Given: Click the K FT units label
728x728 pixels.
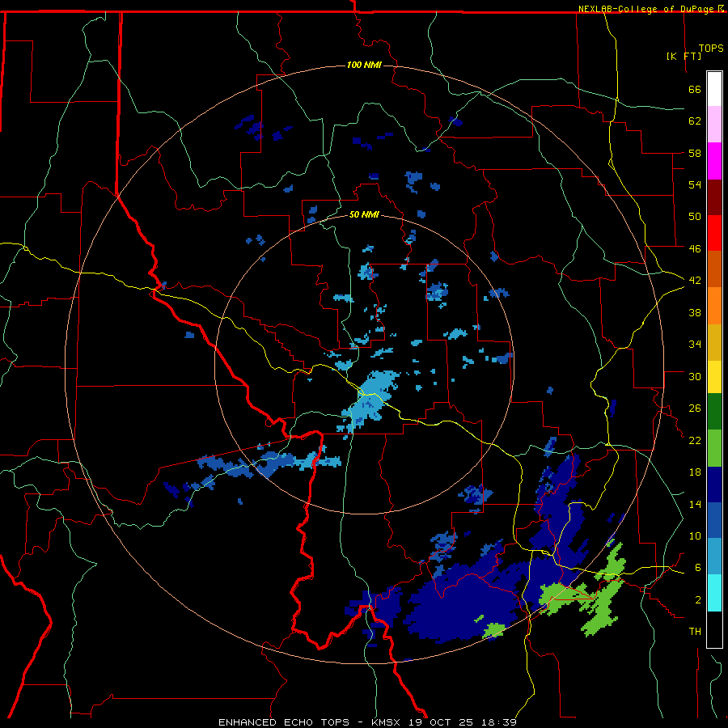Looking at the screenshot, I should (684, 56).
